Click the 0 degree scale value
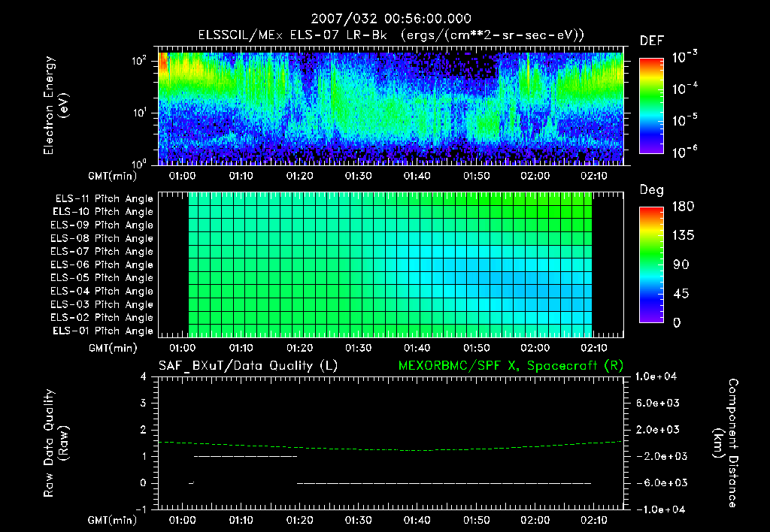This screenshot has width=770, height=532. (x=678, y=322)
